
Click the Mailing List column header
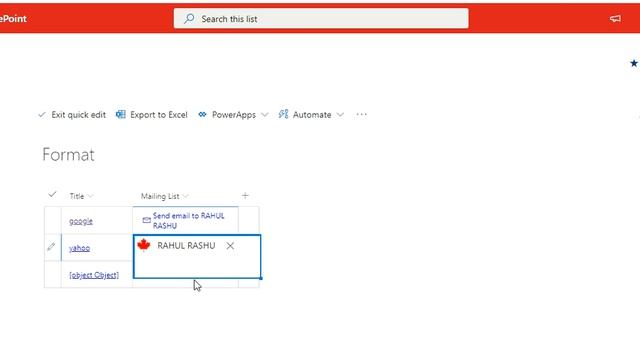coord(160,196)
